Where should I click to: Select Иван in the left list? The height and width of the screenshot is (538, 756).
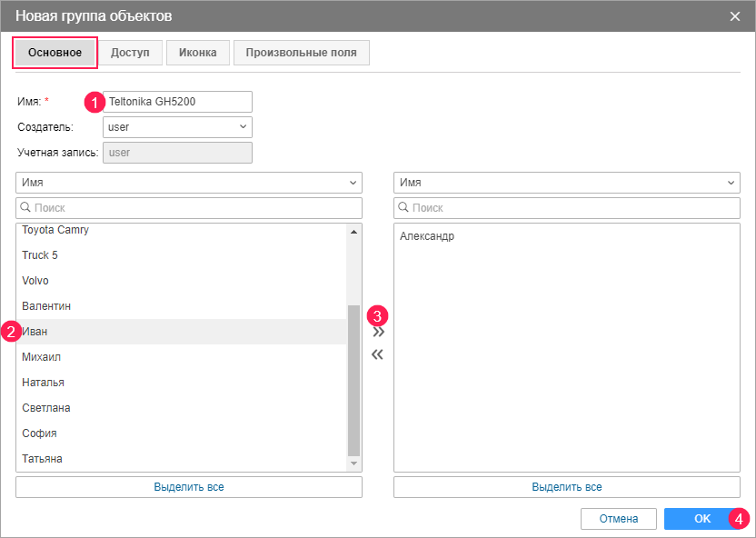coord(182,332)
